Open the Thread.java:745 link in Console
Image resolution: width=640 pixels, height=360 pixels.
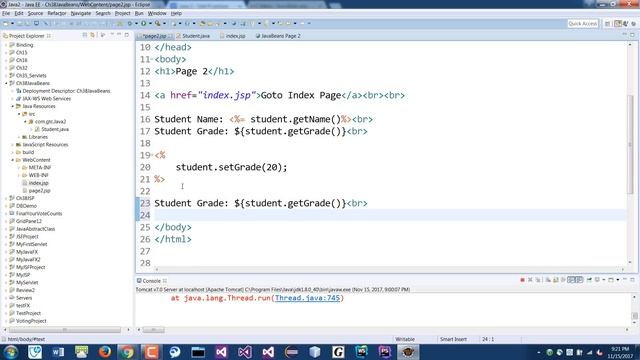point(307,298)
